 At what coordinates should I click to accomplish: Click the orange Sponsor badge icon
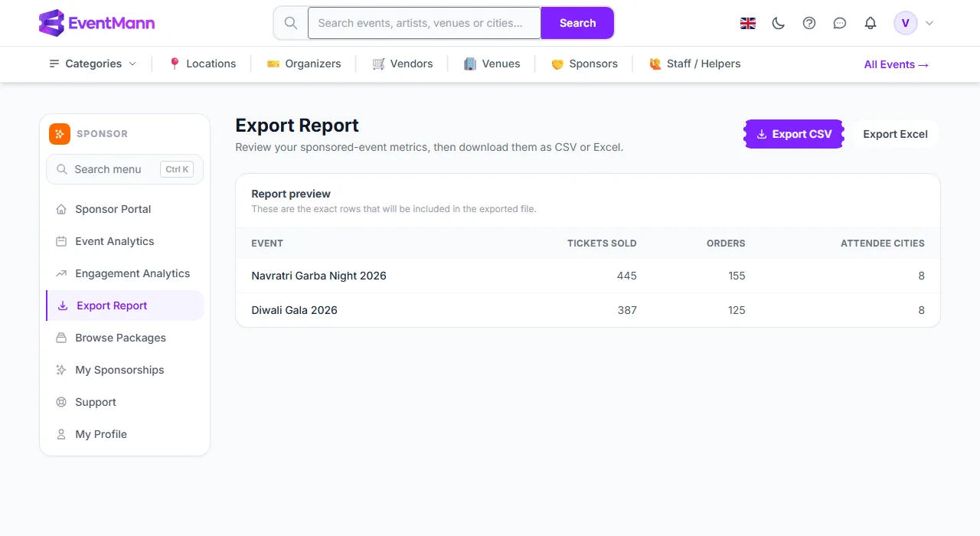60,134
